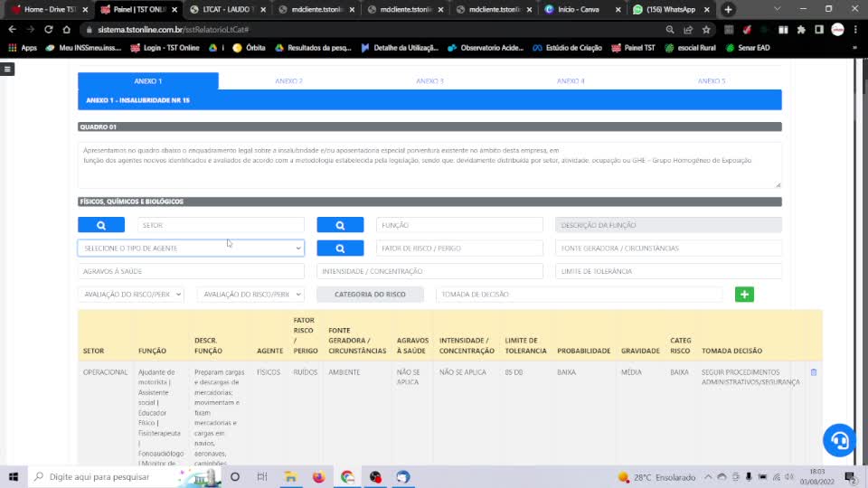Open Windows notification center

click(850, 477)
